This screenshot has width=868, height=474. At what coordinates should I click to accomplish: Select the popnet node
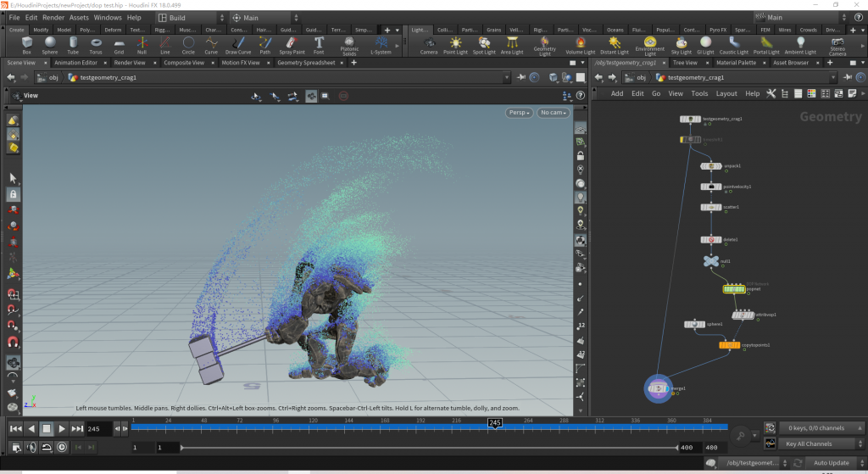734,289
